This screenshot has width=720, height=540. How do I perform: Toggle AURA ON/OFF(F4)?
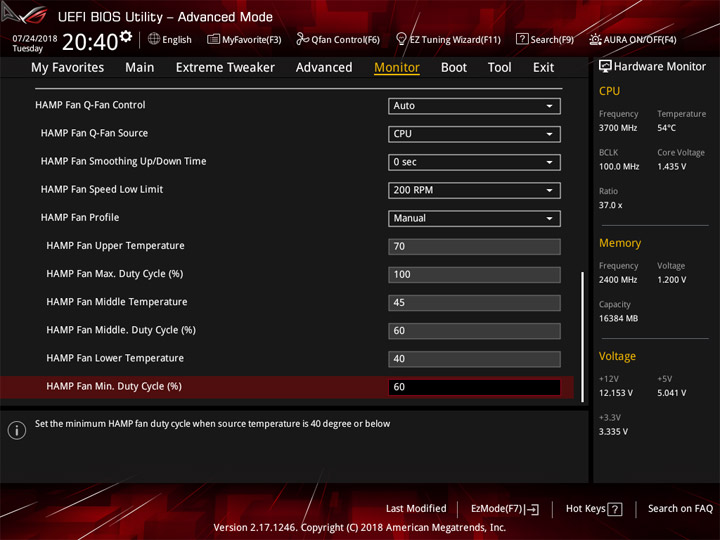[633, 39]
